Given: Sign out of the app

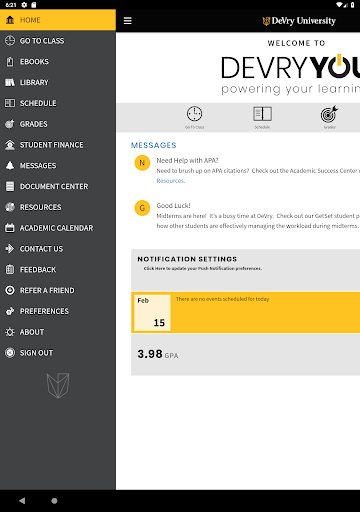Looking at the screenshot, I should click(58, 353).
